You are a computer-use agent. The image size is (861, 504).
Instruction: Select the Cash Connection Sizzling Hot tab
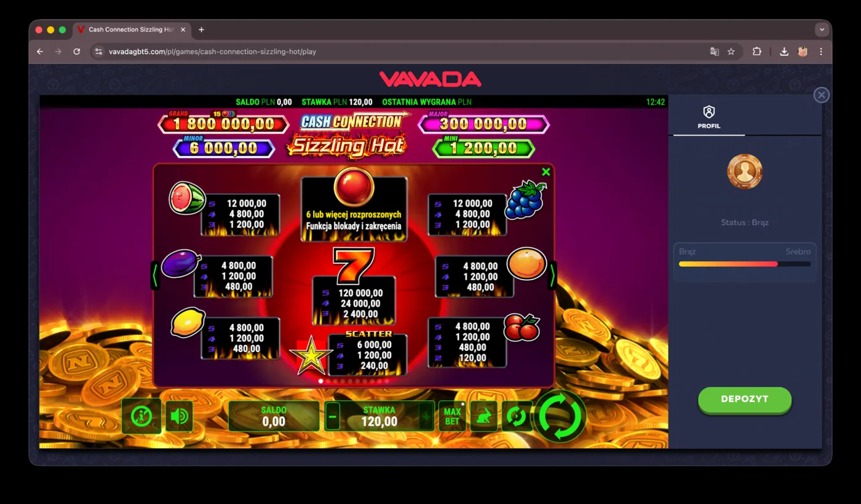pyautogui.click(x=131, y=30)
